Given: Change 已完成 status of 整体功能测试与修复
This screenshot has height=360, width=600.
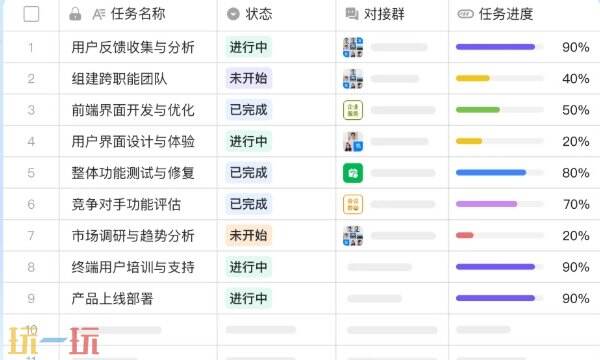Looking at the screenshot, I should [x=248, y=173].
